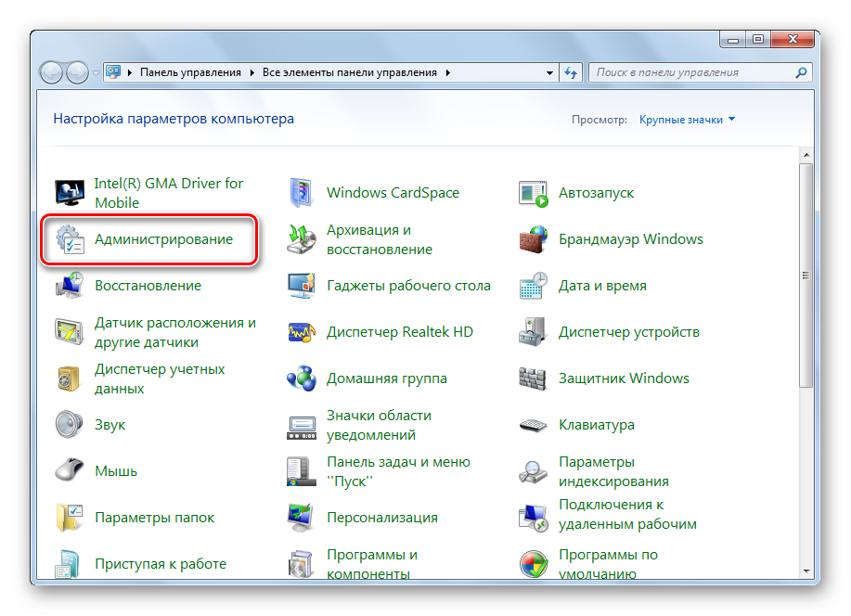Expand the Крупные значки view dropdown
The image size is (851, 616).
[687, 120]
